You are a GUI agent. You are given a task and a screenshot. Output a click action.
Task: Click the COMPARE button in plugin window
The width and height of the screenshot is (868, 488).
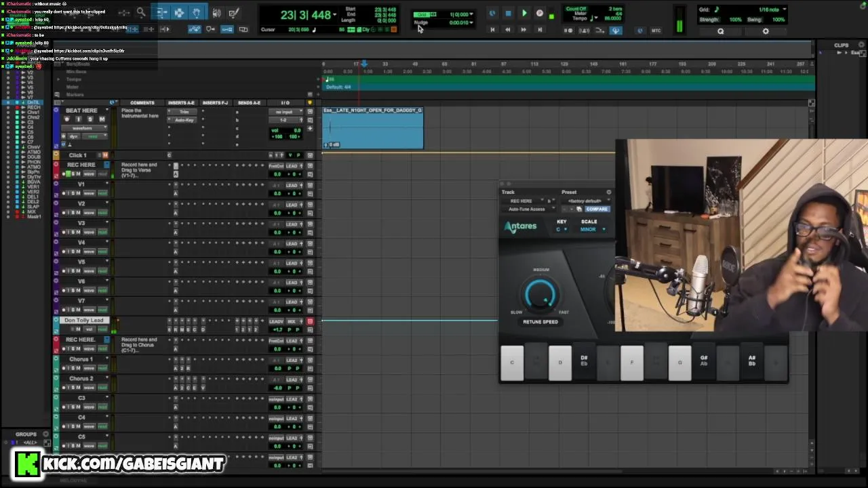point(597,209)
